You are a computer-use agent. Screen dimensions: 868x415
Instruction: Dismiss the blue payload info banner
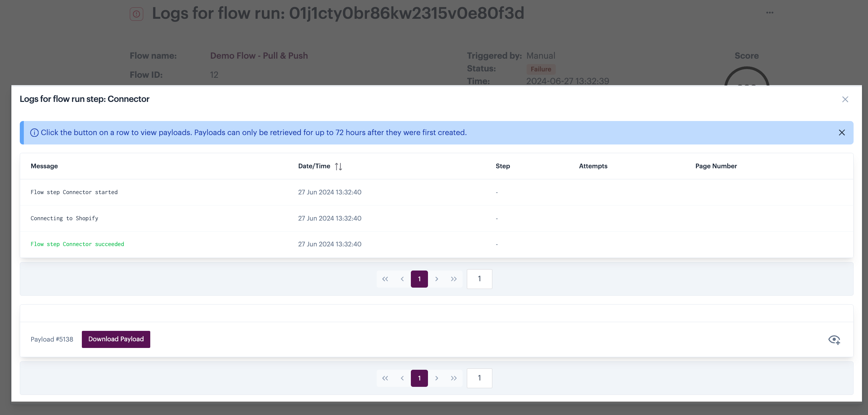pyautogui.click(x=842, y=132)
